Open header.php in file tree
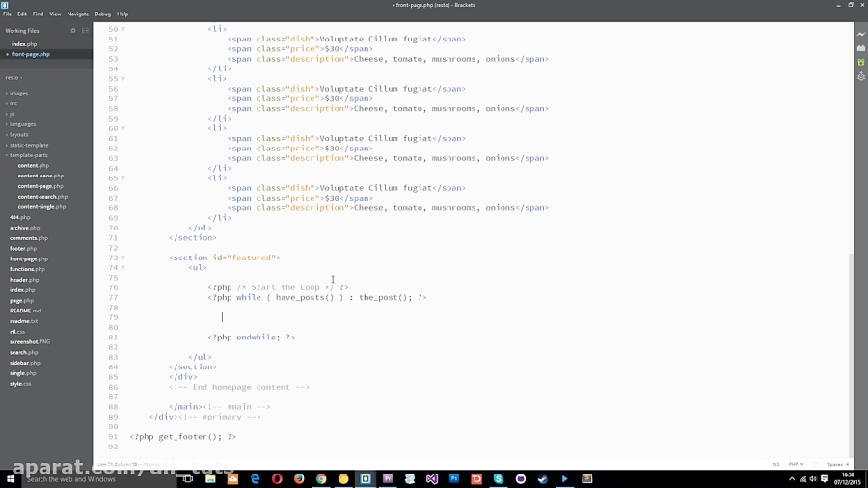Image resolution: width=868 pixels, height=488 pixels. pyautogui.click(x=24, y=280)
